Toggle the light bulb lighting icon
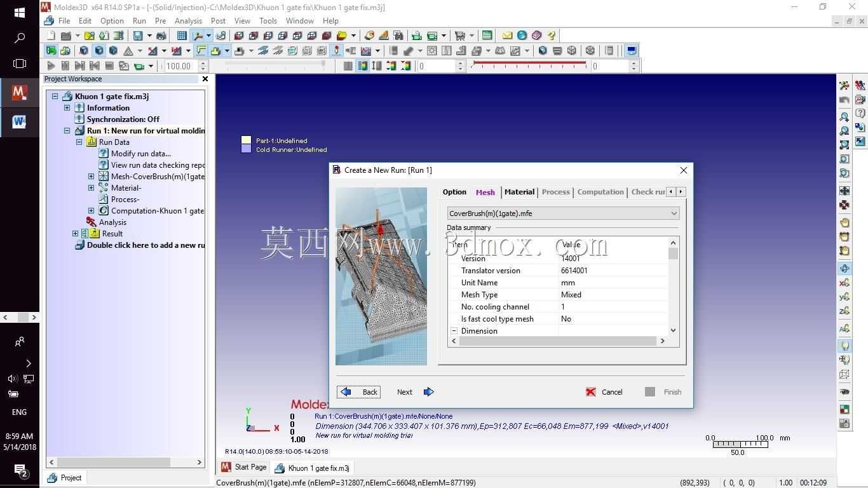Viewport: 868px width, 488px height. 844,346
